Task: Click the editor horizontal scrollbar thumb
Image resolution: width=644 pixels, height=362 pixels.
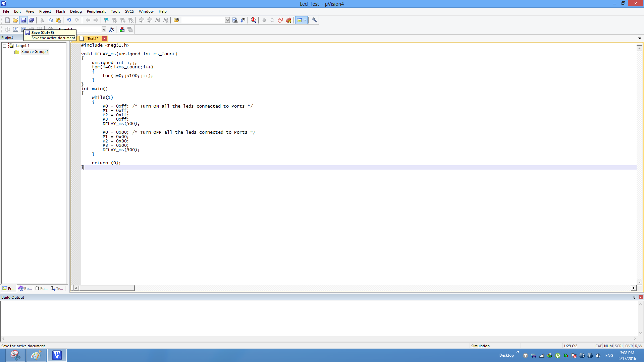Action: [x=107, y=288]
